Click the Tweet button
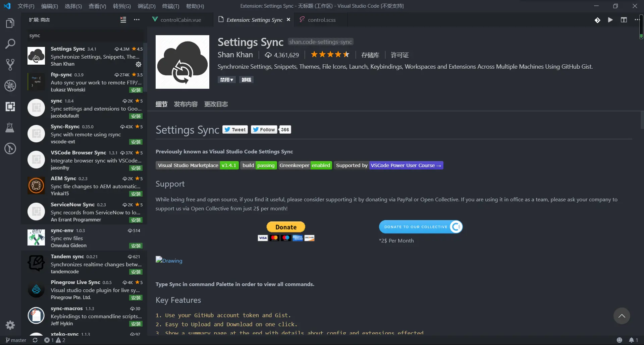The height and width of the screenshot is (345, 644). 235,130
